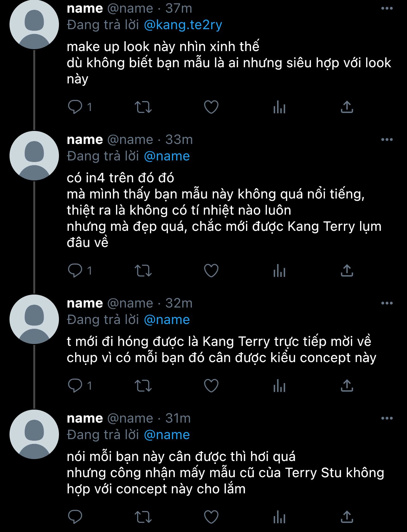Reply to the 31m tweet
Image resolution: width=407 pixels, height=532 pixels.
pyautogui.click(x=75, y=517)
